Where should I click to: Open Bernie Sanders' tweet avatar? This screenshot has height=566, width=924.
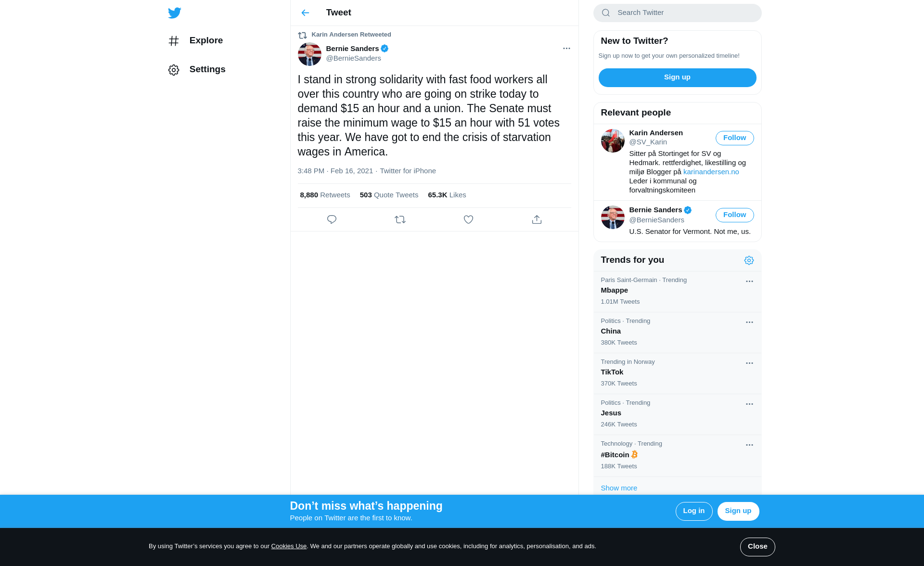[x=309, y=54]
